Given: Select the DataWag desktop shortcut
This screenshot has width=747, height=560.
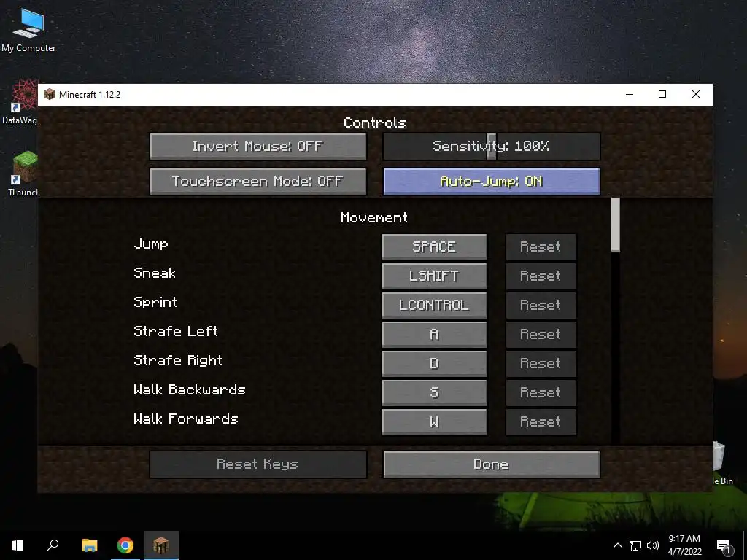Looking at the screenshot, I should click(20, 101).
